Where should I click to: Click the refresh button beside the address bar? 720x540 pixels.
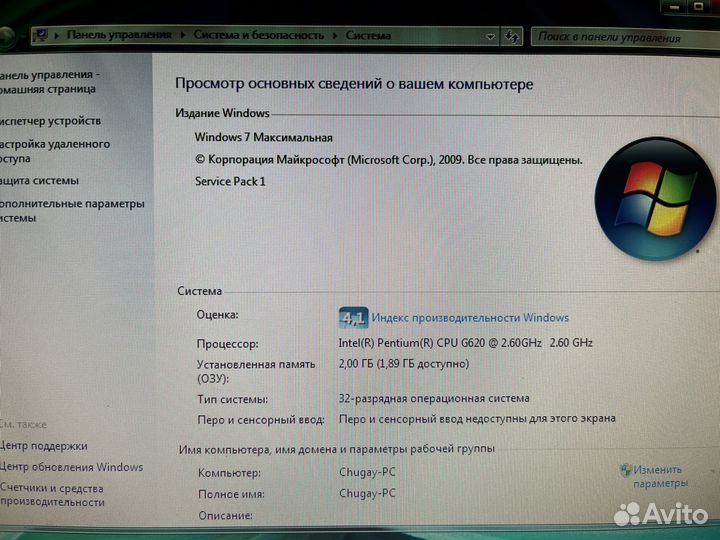(512, 37)
